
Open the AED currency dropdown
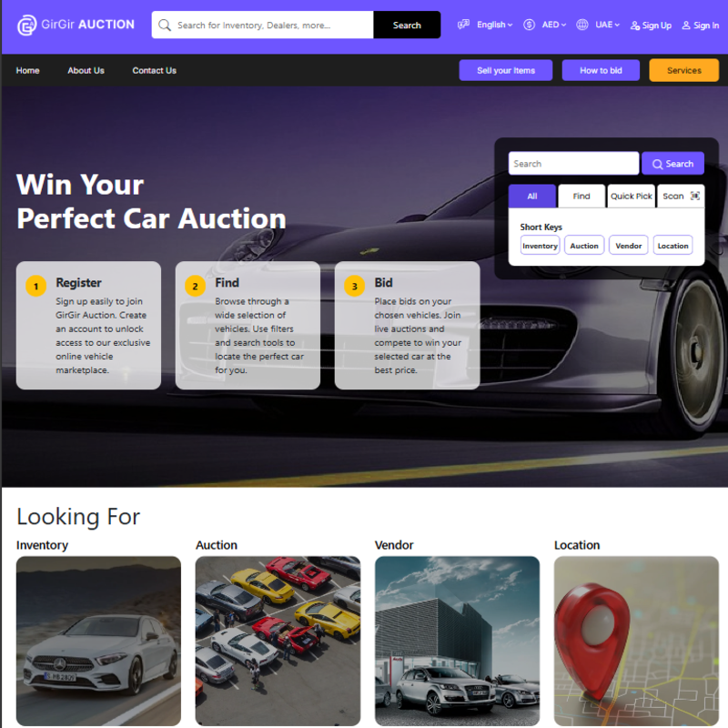click(554, 25)
